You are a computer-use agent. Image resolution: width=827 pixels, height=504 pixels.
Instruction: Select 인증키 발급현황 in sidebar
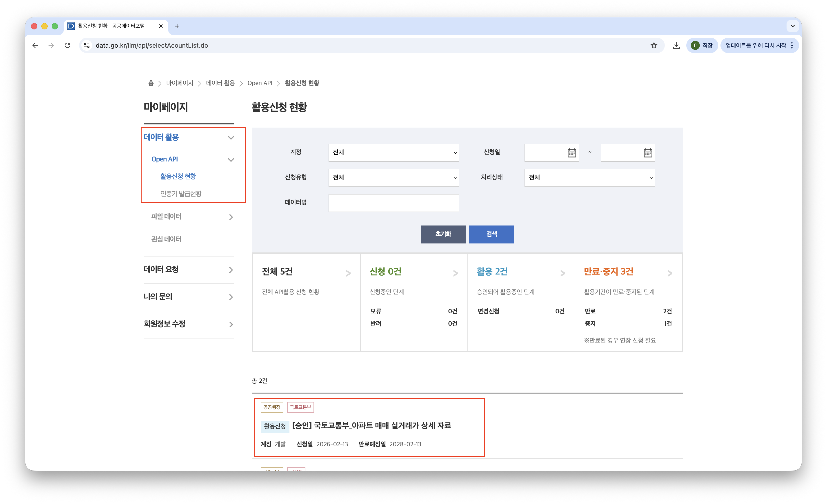[181, 193]
